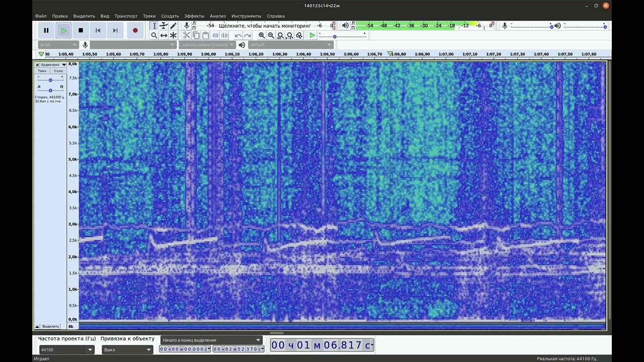Open the recording device dropdown

click(133, 45)
